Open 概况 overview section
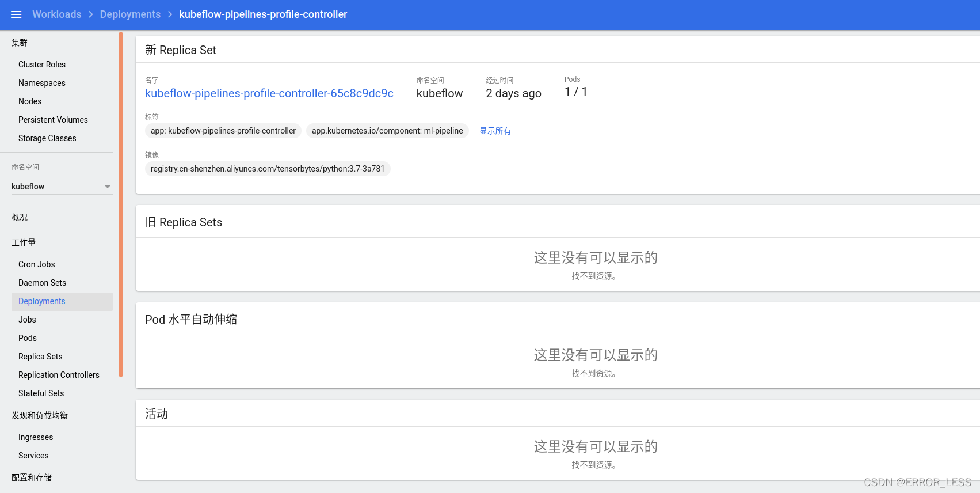Image resolution: width=980 pixels, height=493 pixels. point(20,217)
